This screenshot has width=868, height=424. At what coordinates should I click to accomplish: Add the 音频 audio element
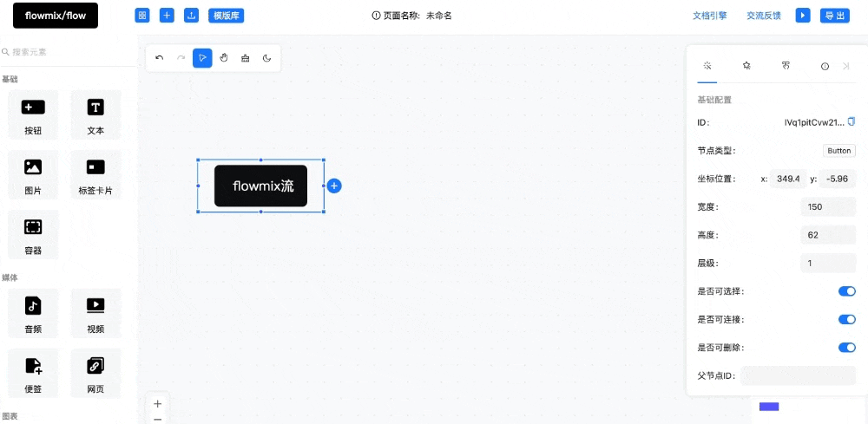tap(33, 313)
